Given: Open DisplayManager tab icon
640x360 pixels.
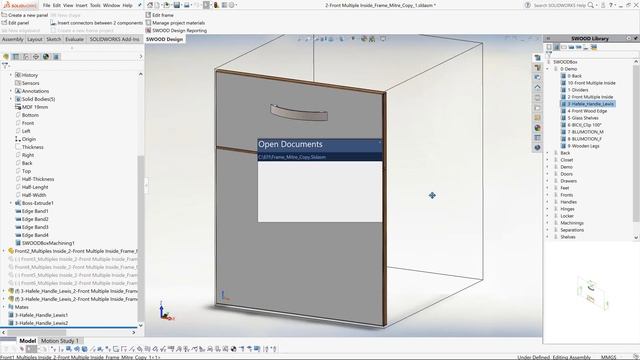Looking at the screenshot, I should coord(46,57).
